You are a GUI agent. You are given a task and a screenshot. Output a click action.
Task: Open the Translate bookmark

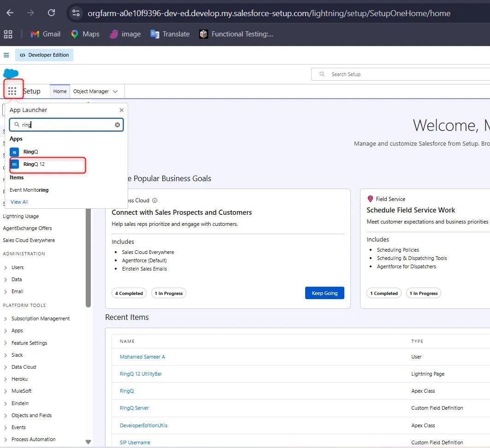[170, 34]
